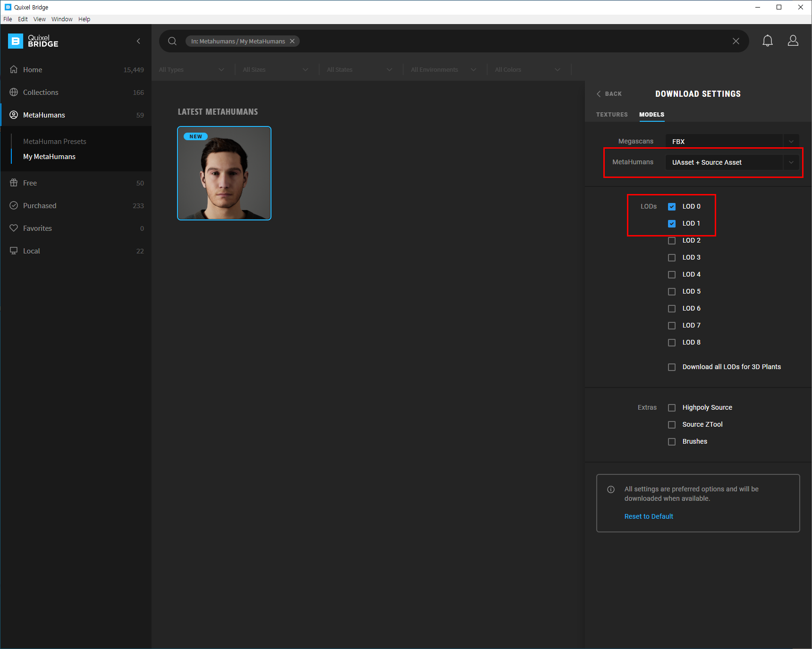Check the LOD 8 checkbox

point(672,342)
